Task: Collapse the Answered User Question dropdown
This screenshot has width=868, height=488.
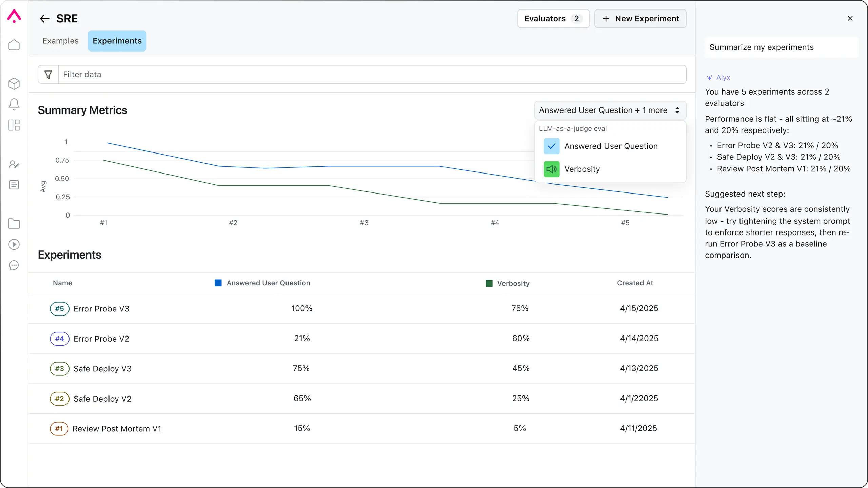Action: click(x=610, y=110)
